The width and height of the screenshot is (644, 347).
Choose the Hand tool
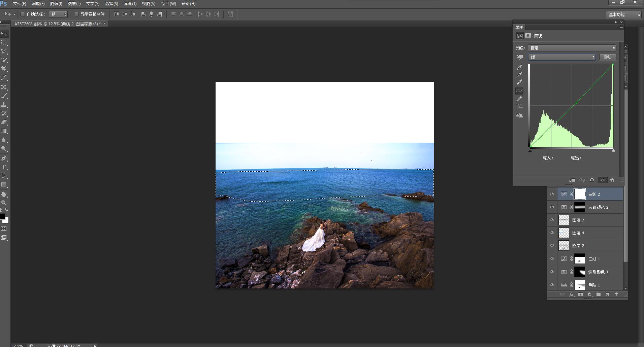pos(4,194)
